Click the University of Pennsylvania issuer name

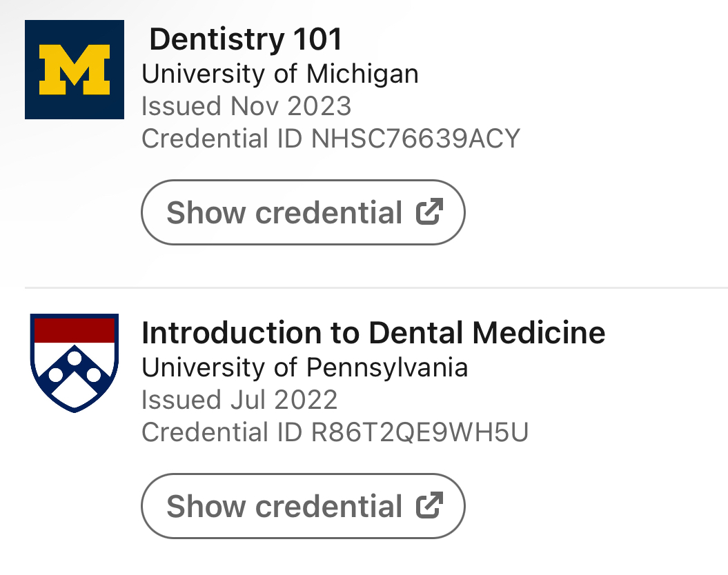click(304, 367)
